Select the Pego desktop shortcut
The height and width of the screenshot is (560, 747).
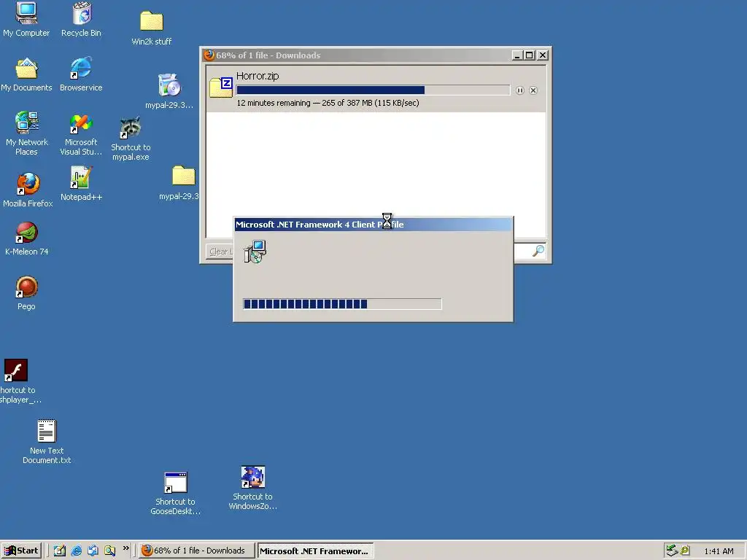[x=27, y=293]
